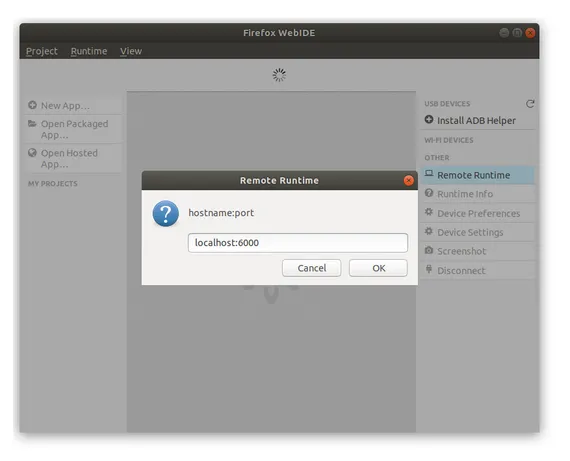Confirm with the OK button
This screenshot has width=570, height=461.
(x=378, y=268)
